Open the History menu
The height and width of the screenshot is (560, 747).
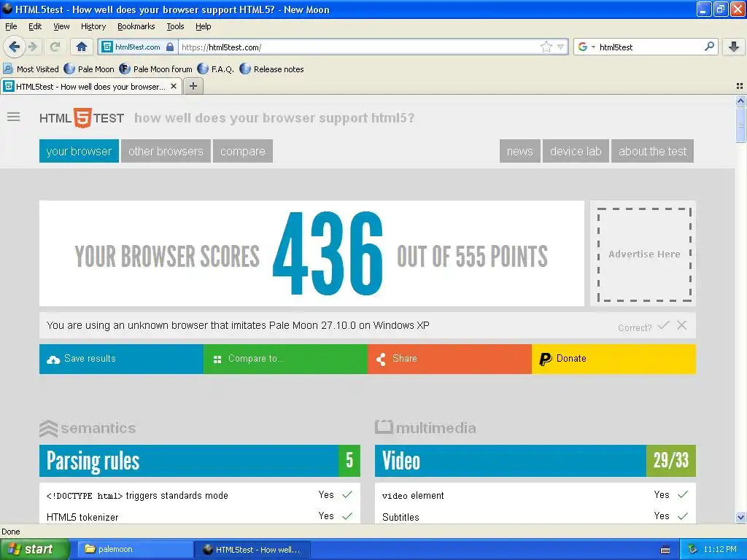click(x=93, y=26)
